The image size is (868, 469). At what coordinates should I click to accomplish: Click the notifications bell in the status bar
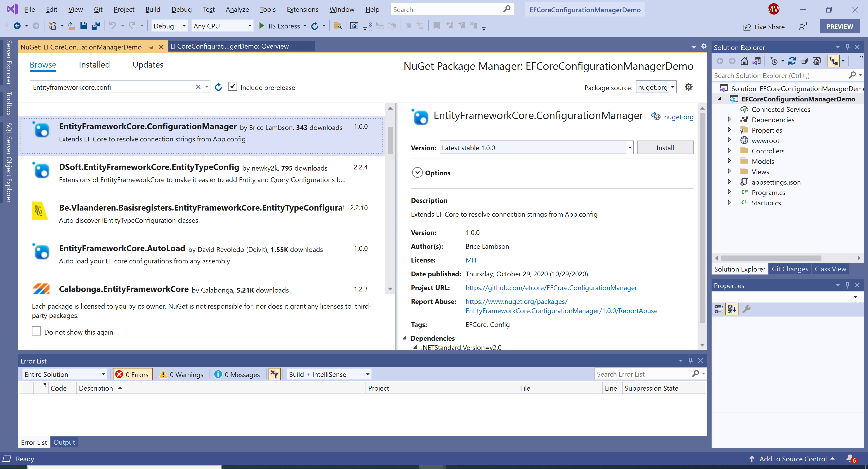(850, 459)
